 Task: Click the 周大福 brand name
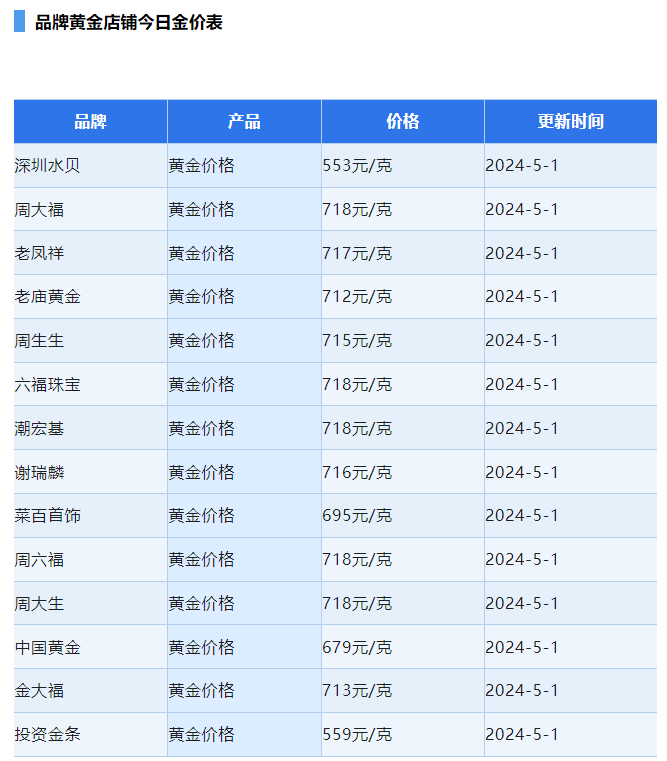pyautogui.click(x=39, y=209)
